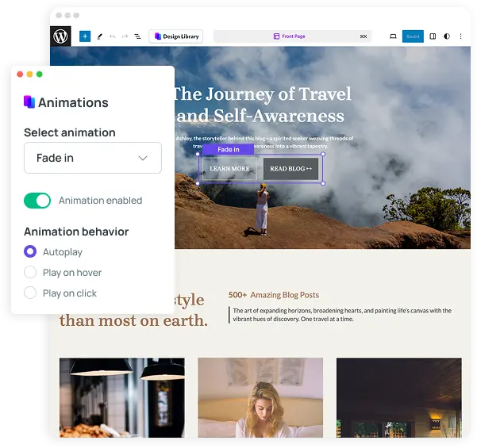Click the 'art of expanding horizons' paragraph
477x448 pixels.
coord(342,315)
